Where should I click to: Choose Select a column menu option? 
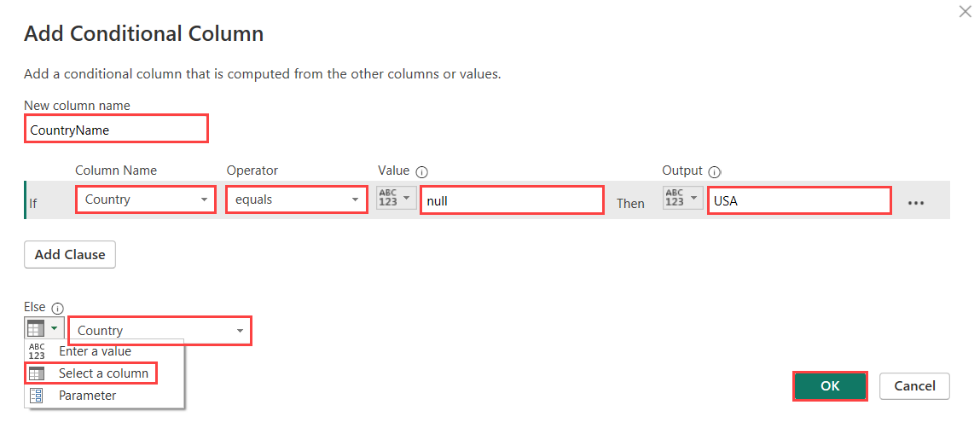point(102,373)
